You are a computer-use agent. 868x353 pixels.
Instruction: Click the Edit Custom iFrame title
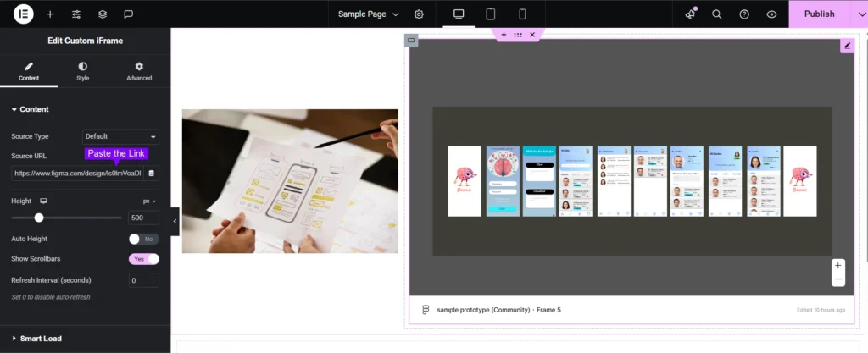86,41
